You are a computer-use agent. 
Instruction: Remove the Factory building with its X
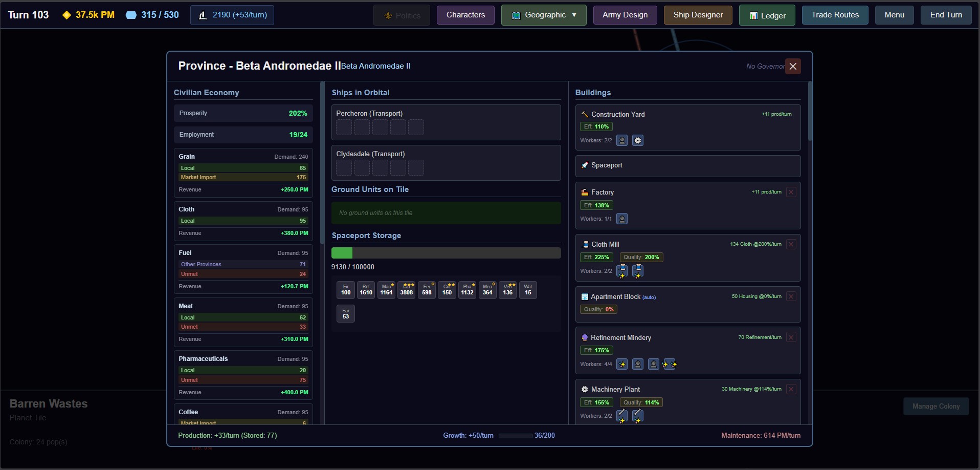coord(791,192)
